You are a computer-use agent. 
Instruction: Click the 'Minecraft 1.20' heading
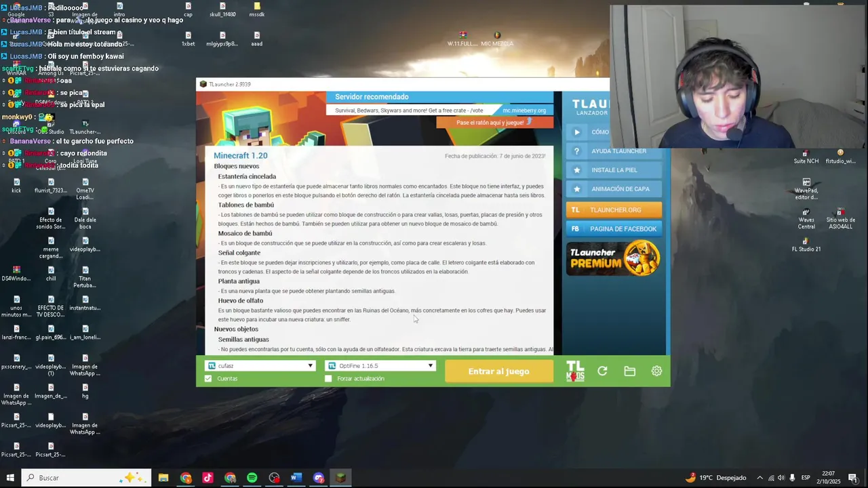pos(241,156)
